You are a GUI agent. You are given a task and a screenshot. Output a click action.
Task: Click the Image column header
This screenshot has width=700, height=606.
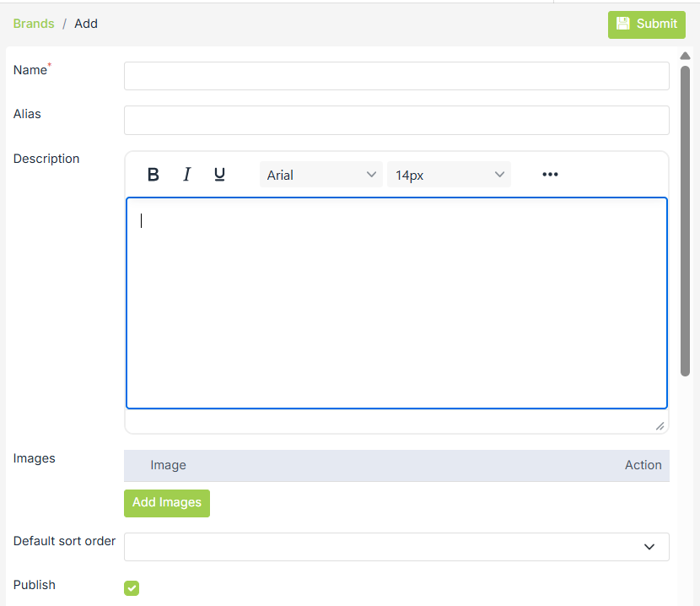click(x=168, y=465)
